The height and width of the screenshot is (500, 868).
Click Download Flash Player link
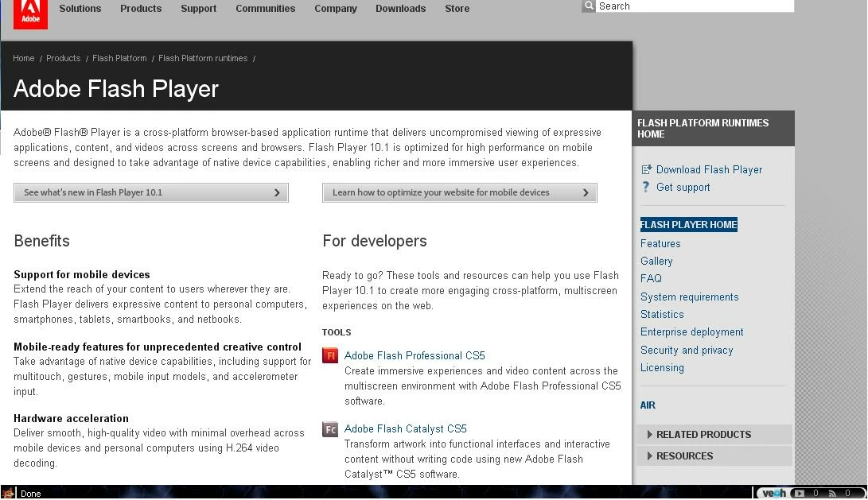pyautogui.click(x=709, y=170)
